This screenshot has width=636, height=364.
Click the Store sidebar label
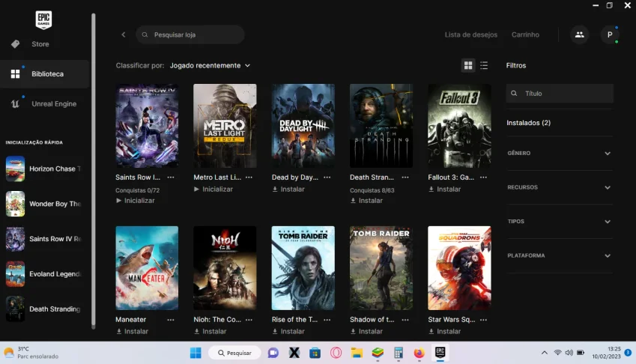tap(40, 43)
